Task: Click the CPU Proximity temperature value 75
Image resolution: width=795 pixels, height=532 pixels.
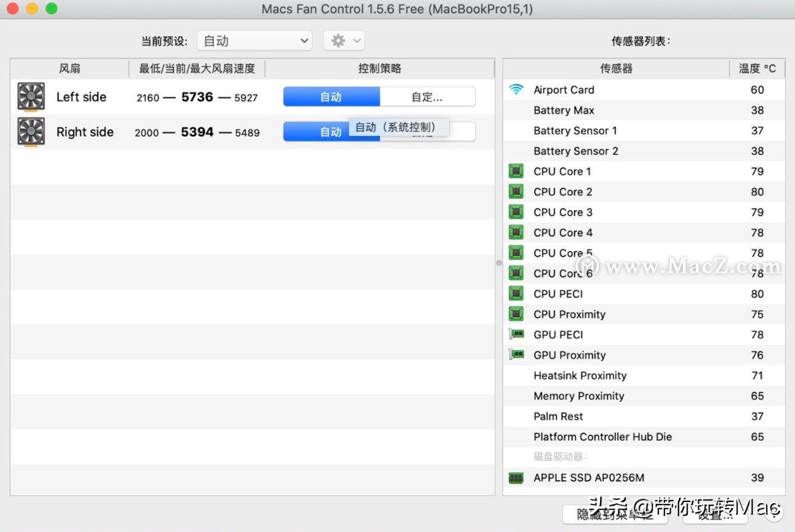Action: coord(758,314)
